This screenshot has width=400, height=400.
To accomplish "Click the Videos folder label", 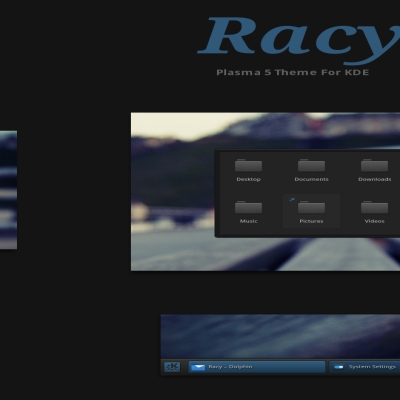I will [x=374, y=221].
